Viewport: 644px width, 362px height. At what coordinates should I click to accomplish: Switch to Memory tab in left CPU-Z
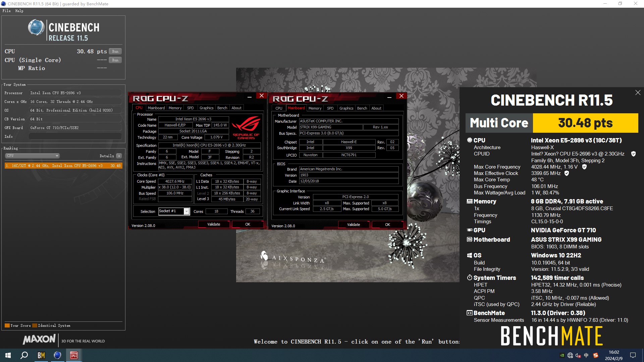[175, 108]
